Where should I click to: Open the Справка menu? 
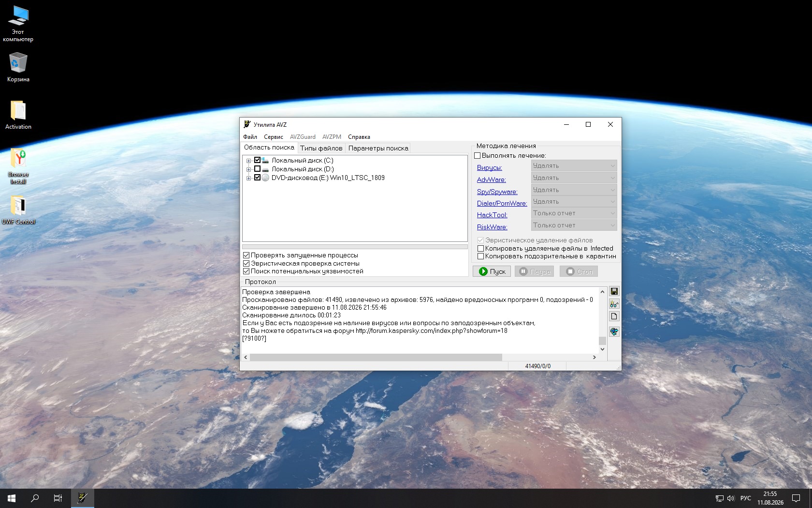pyautogui.click(x=359, y=137)
